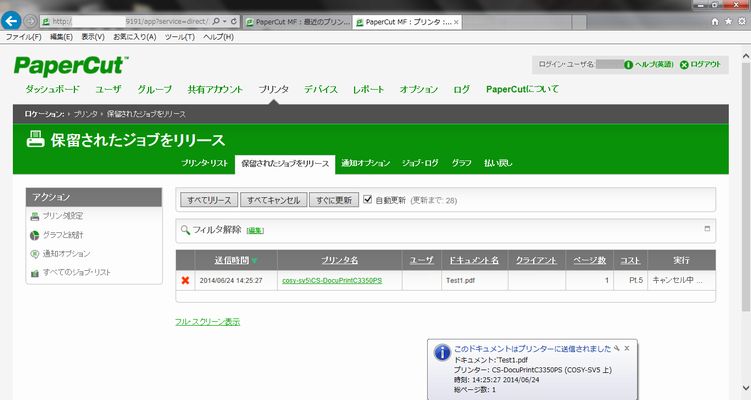751x400 pixels.
Task: Click the browser forward arrow button
Action: tap(30, 21)
